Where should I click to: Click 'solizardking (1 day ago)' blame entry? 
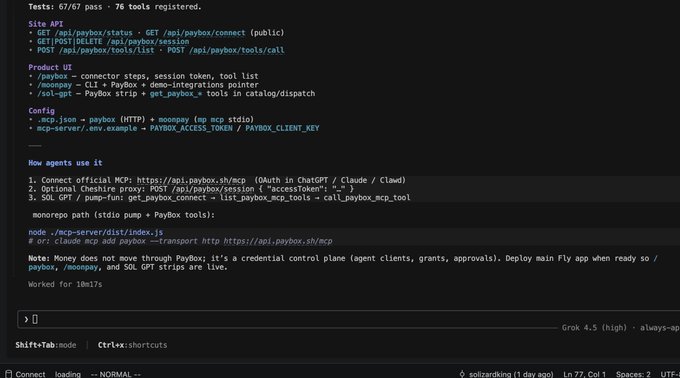tap(511, 374)
